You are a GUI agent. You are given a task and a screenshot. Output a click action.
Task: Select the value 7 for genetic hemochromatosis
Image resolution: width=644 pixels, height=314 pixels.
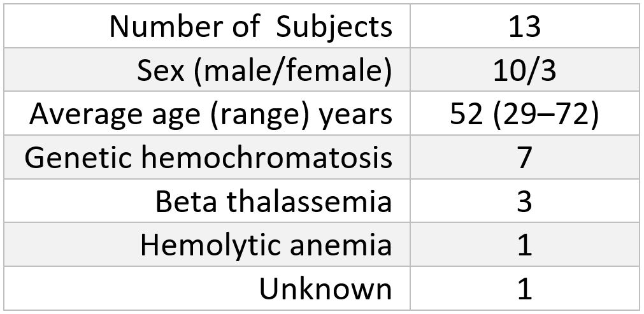click(524, 157)
